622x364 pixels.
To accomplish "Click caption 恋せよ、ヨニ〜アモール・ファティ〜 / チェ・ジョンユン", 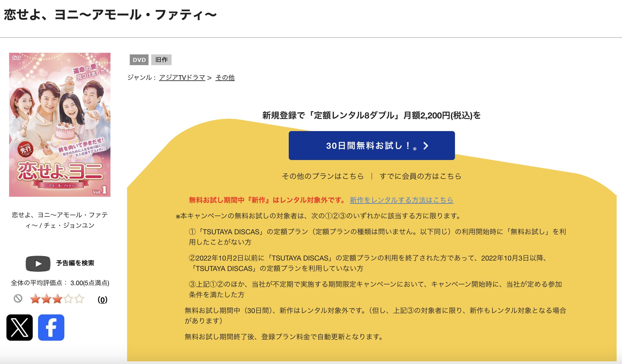I will tap(60, 220).
